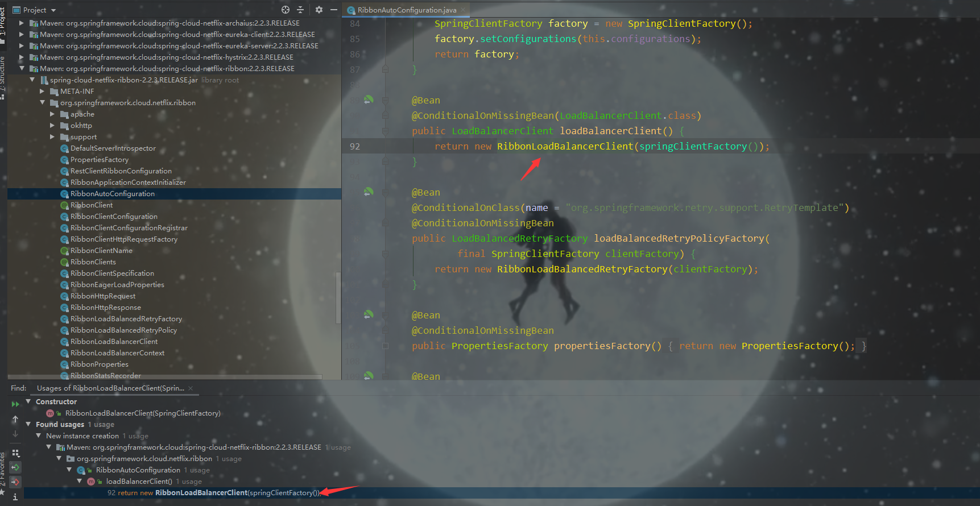The width and height of the screenshot is (980, 506).
Task: Select RibbonStatsRecorder in project tree
Action: (106, 376)
